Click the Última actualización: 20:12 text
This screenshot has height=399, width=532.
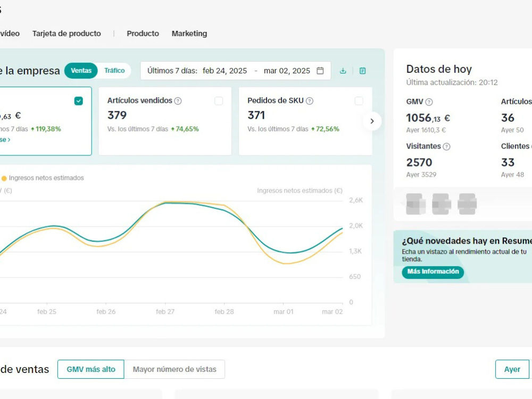click(452, 82)
